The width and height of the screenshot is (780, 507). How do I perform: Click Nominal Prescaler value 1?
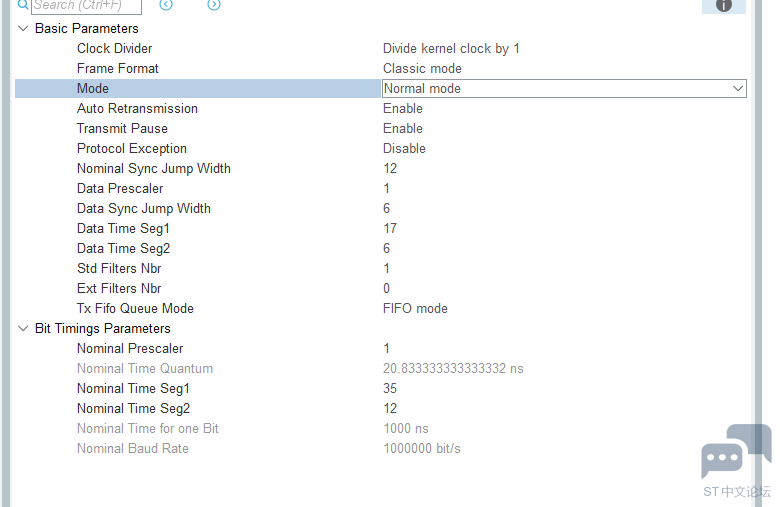(387, 348)
